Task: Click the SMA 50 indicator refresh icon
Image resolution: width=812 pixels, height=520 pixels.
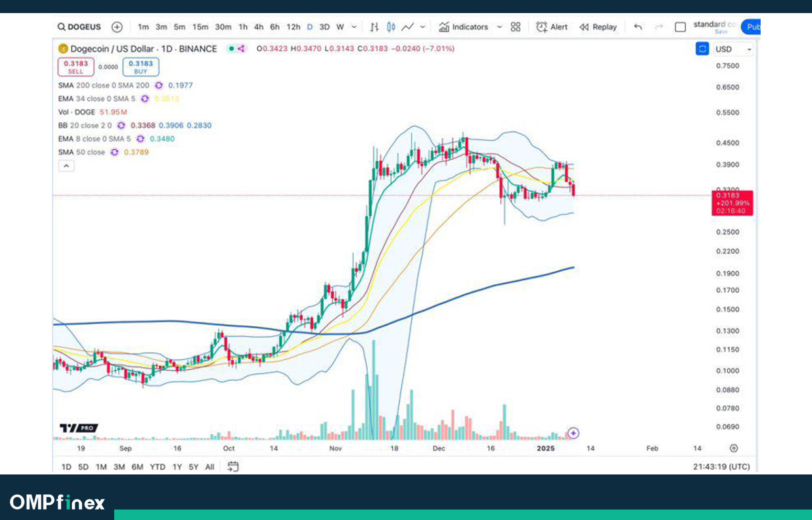Action: (114, 152)
